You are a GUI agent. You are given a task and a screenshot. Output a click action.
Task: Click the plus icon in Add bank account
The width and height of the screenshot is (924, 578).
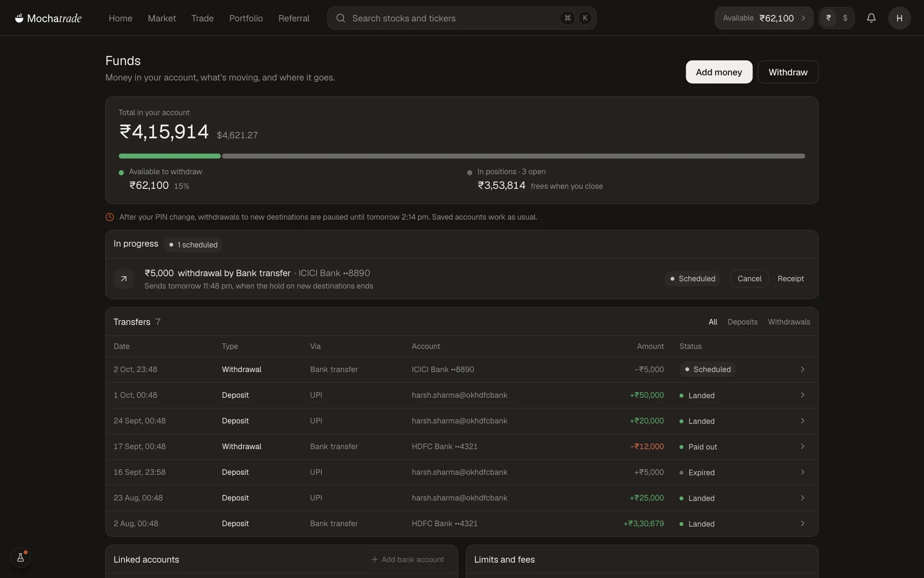(375, 560)
